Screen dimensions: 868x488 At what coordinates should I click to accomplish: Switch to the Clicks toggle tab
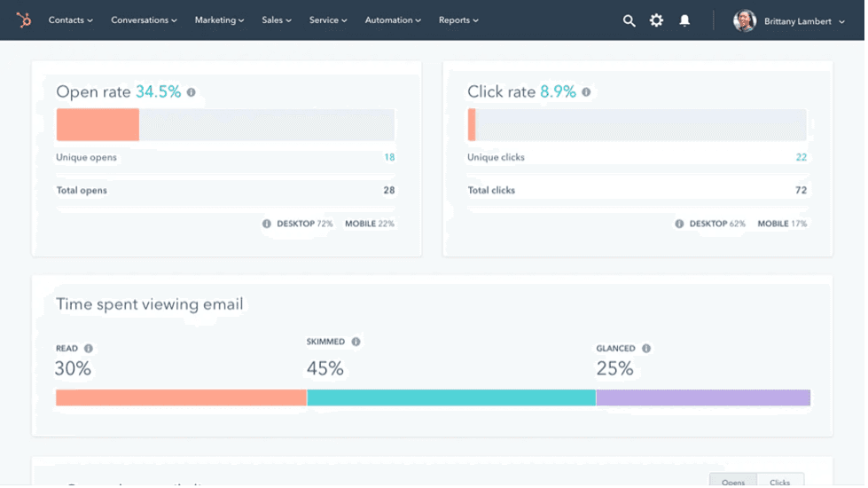pyautogui.click(x=780, y=482)
